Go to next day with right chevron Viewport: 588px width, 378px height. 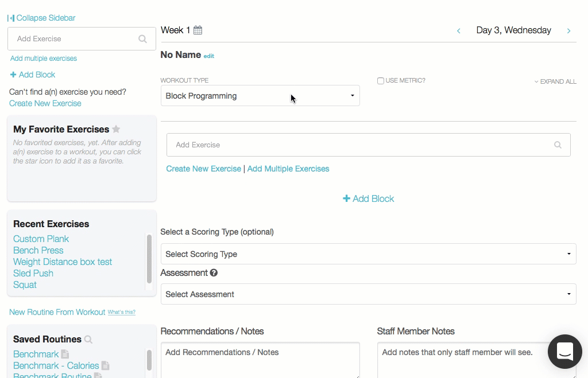point(568,31)
